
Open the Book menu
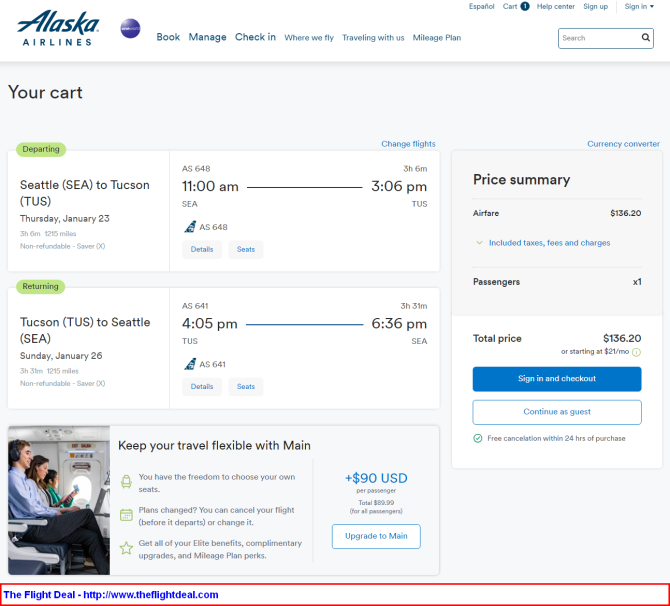[x=168, y=37]
